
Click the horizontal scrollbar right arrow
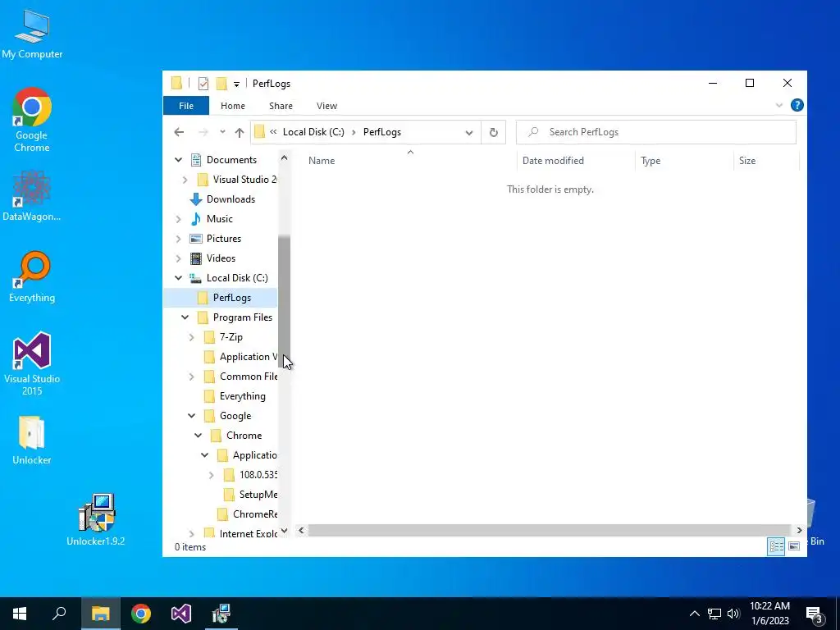click(799, 531)
